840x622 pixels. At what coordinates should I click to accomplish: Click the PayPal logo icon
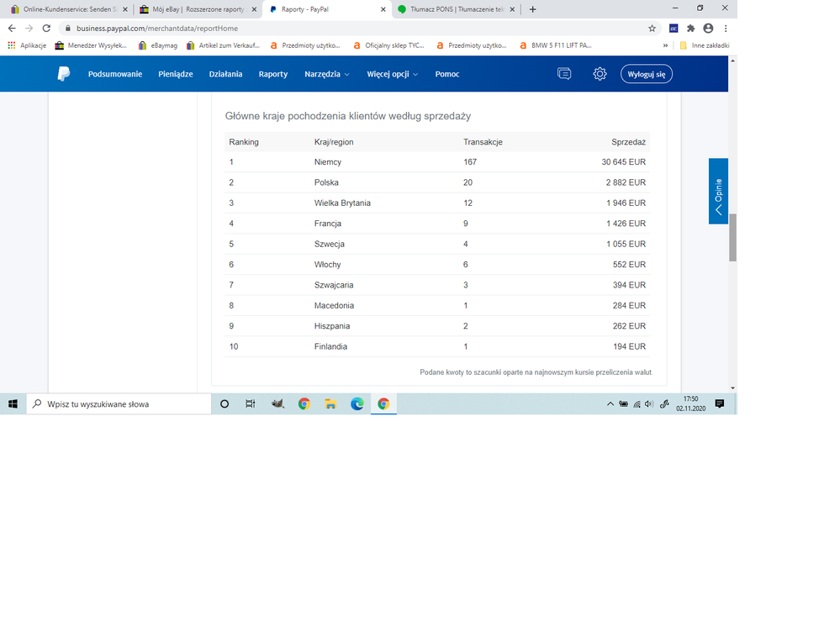tap(64, 74)
